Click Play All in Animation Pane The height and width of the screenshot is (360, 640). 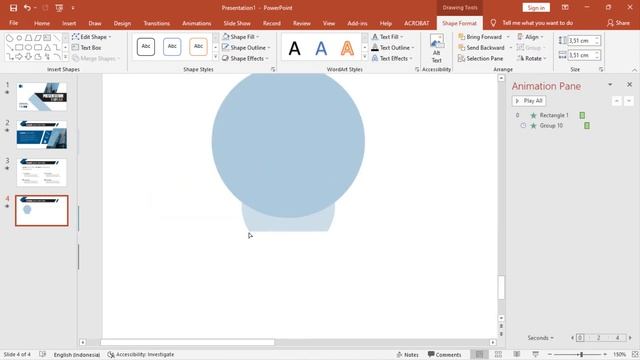(529, 101)
